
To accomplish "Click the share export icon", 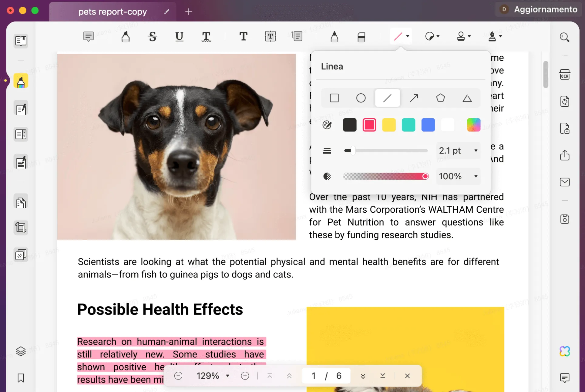I will click(564, 155).
